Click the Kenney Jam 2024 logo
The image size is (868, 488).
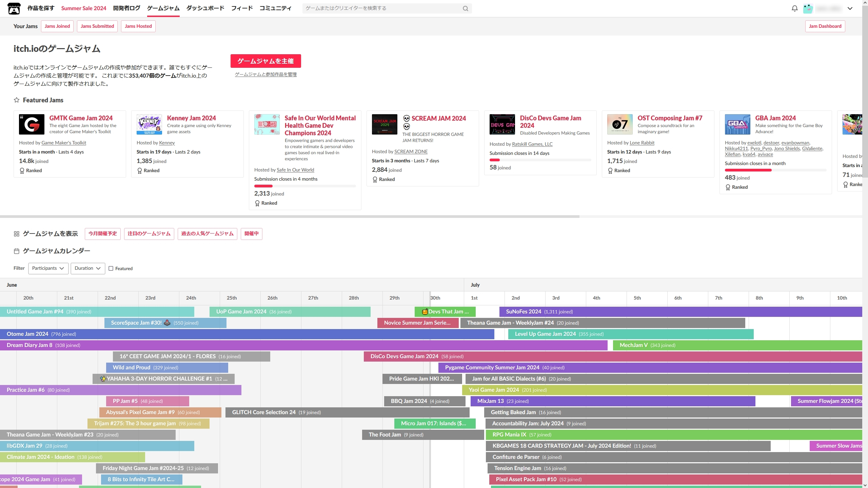point(149,124)
